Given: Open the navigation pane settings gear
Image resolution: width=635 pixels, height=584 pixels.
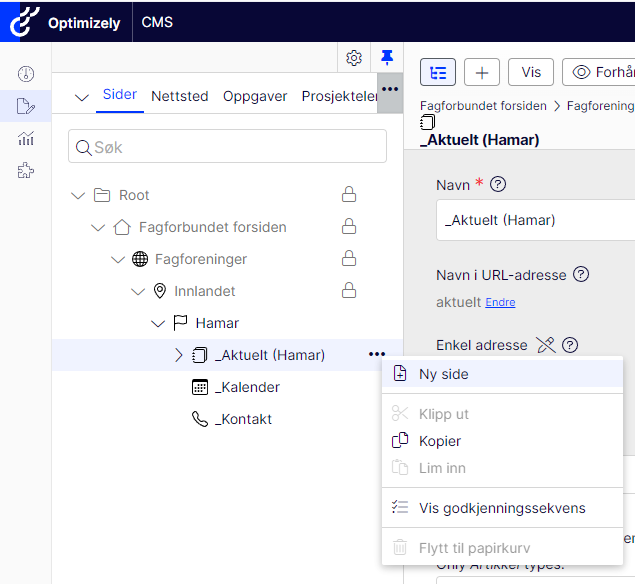Looking at the screenshot, I should [354, 58].
